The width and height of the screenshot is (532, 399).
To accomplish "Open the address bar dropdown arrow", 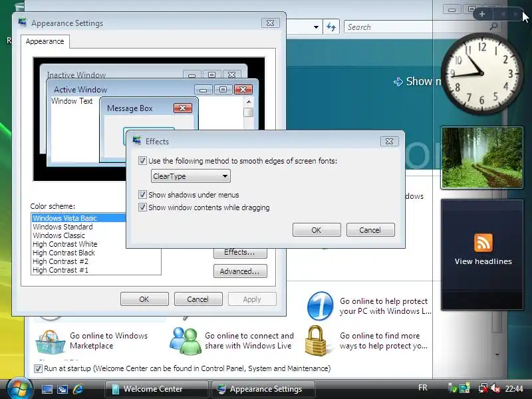I will click(317, 27).
